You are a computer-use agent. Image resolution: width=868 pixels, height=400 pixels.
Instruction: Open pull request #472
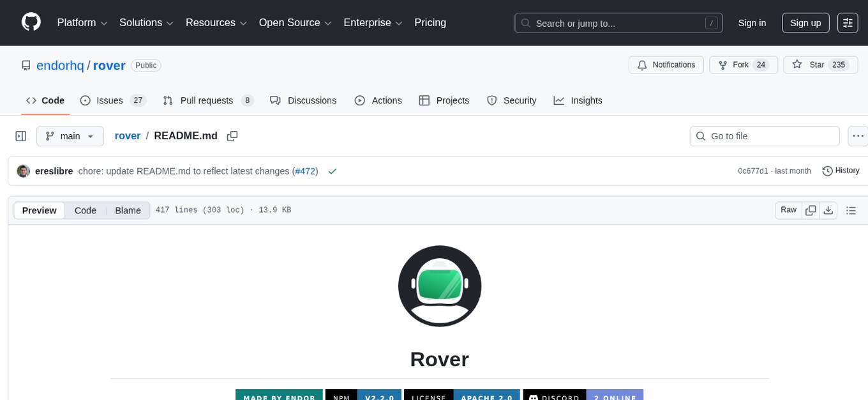[305, 171]
